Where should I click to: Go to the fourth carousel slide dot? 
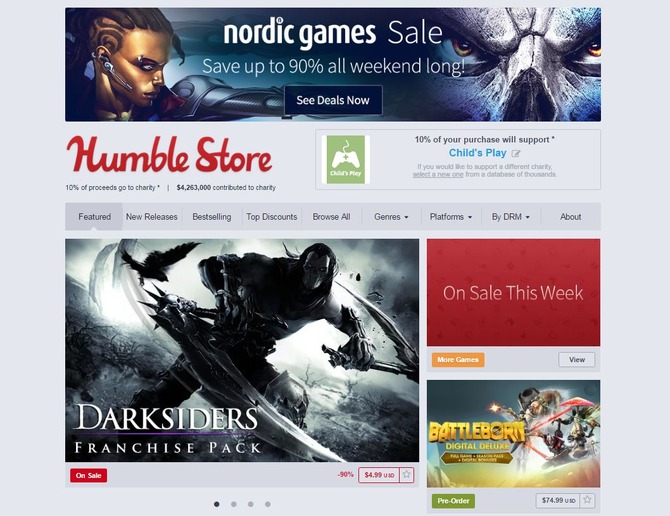(x=267, y=504)
